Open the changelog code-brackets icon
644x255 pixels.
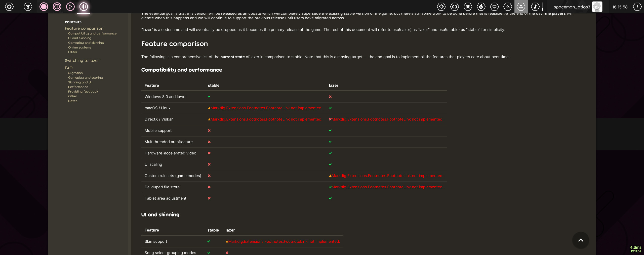point(455,7)
